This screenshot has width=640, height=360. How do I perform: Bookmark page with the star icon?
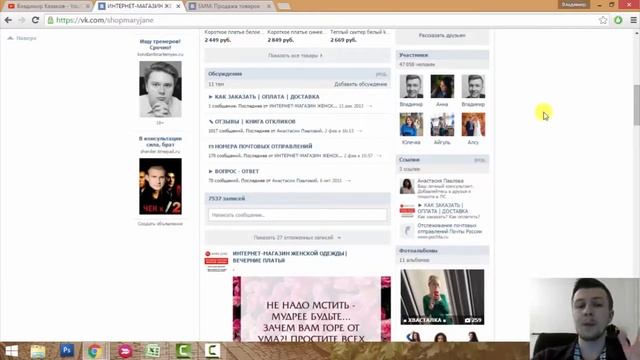(603, 20)
